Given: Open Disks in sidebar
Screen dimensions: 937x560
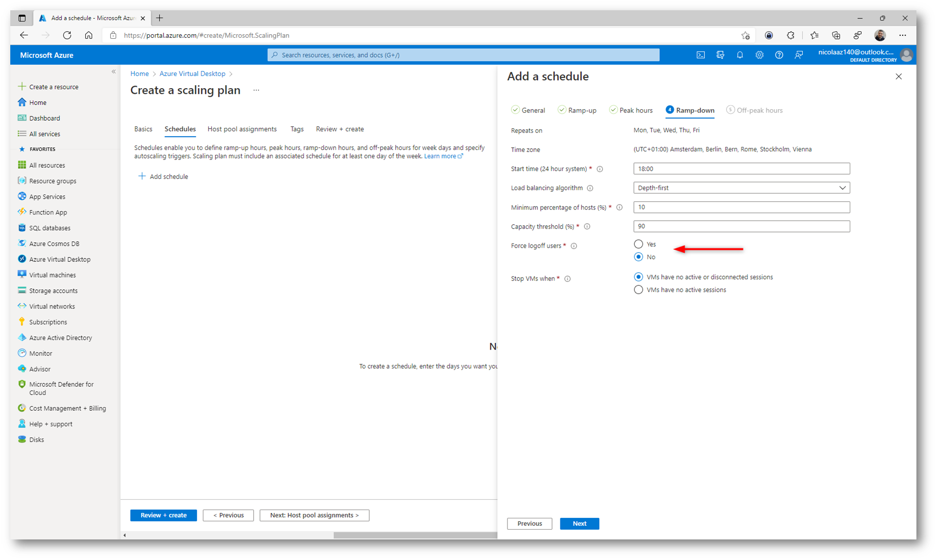Looking at the screenshot, I should pos(36,439).
